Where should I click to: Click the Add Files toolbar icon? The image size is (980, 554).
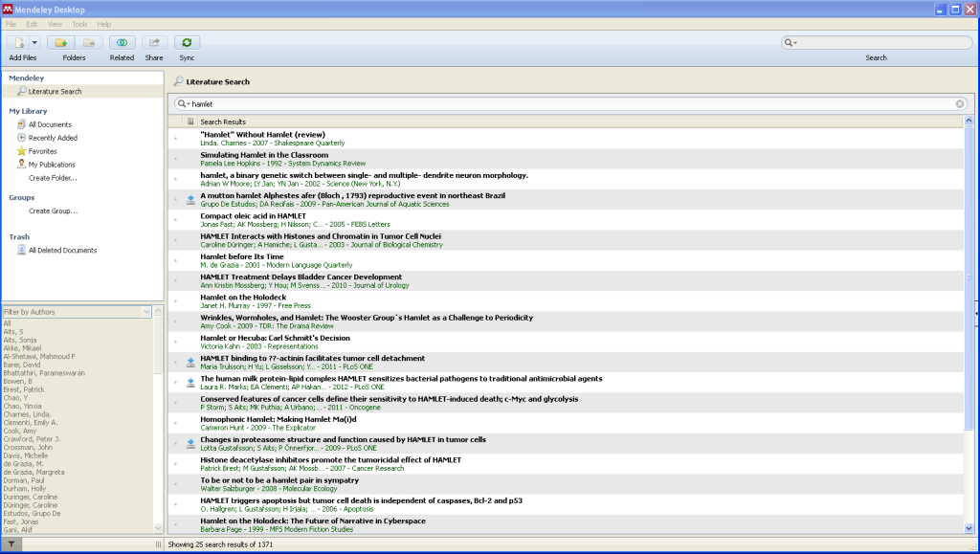click(18, 42)
